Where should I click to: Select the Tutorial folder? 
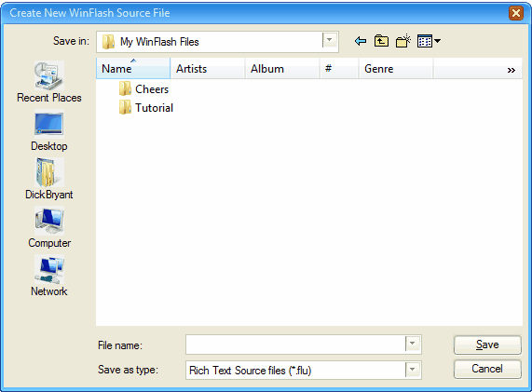(x=146, y=108)
